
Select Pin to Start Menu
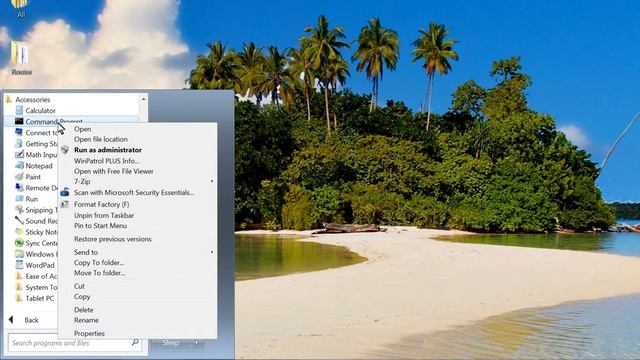[100, 225]
